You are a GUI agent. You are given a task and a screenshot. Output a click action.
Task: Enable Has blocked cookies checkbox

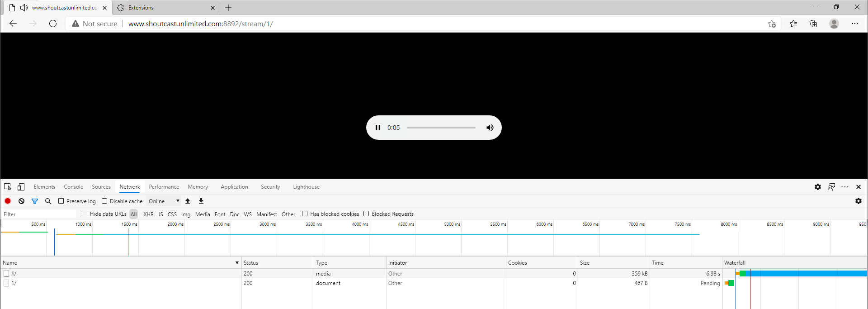305,214
